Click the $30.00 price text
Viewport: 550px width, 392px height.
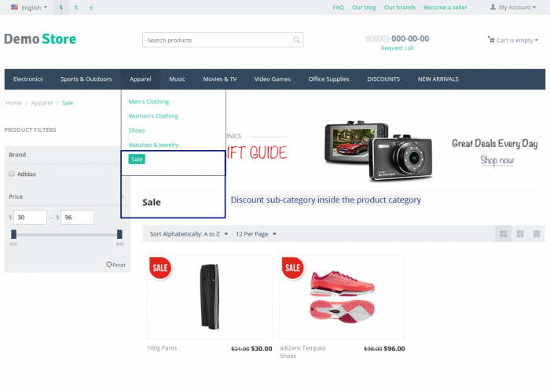click(x=262, y=349)
